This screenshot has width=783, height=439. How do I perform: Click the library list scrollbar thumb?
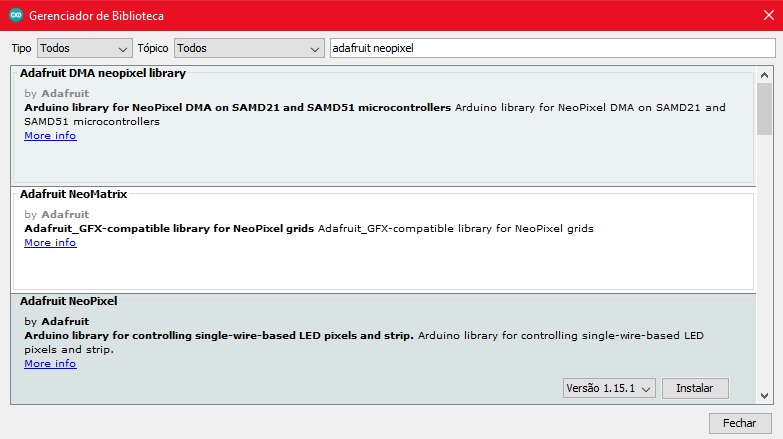click(x=764, y=108)
